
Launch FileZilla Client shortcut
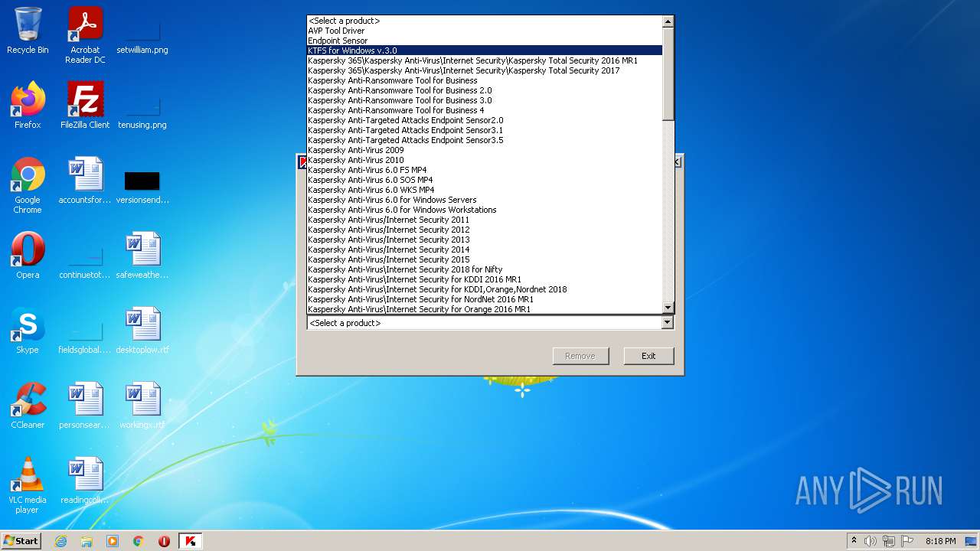pos(85,106)
